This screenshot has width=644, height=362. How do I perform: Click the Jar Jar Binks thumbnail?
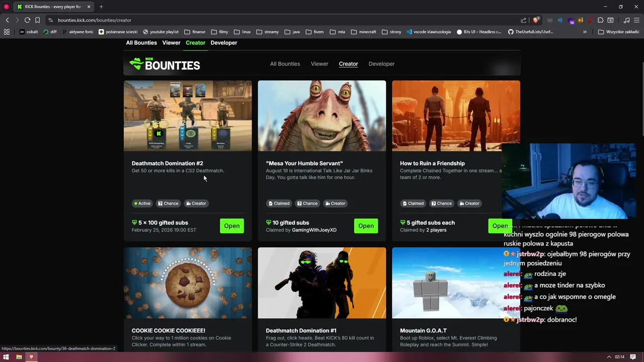point(322,116)
